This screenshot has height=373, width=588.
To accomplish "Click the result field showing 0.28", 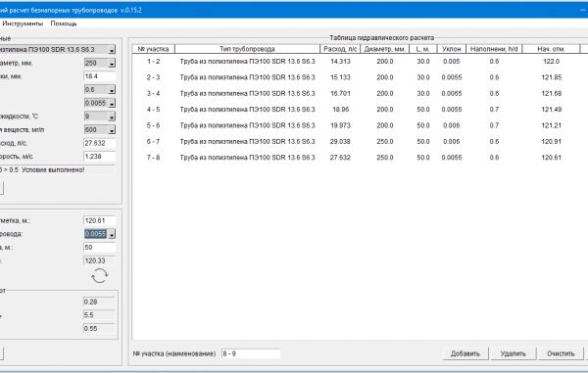I will (99, 302).
